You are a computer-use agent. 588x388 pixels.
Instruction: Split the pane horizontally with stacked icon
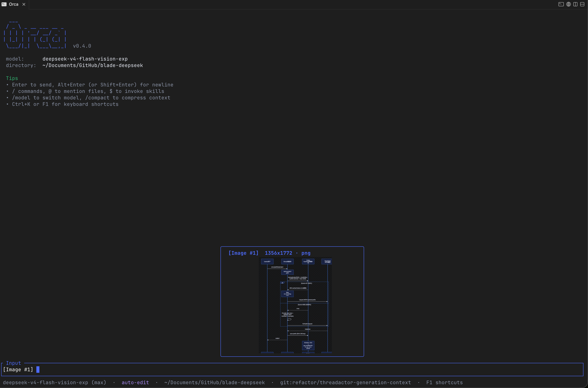tap(582, 4)
